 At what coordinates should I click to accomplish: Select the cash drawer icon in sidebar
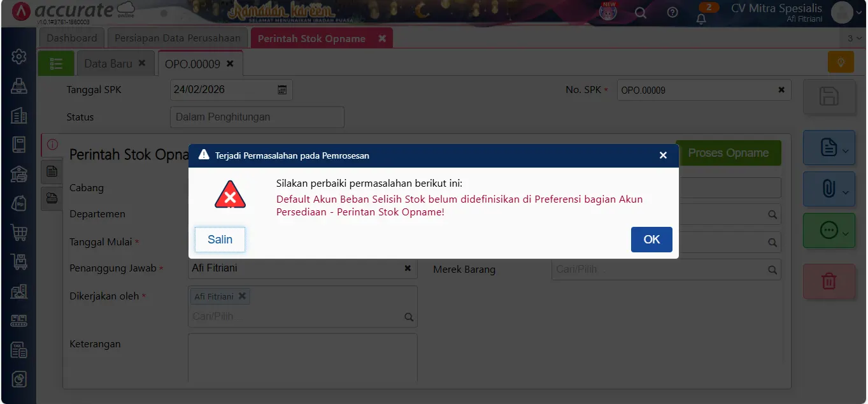18,85
